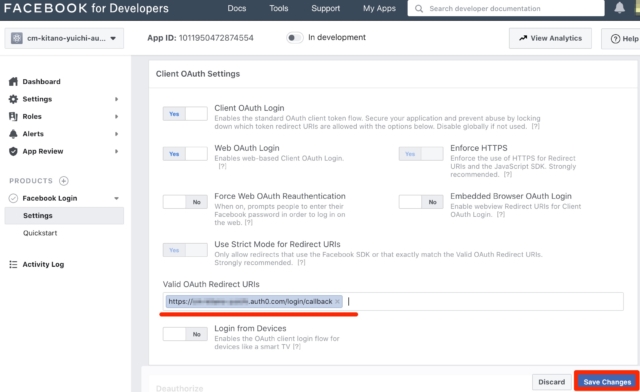Collapse the Facebook Login product arrow
The height and width of the screenshot is (392, 640).
pyautogui.click(x=116, y=198)
